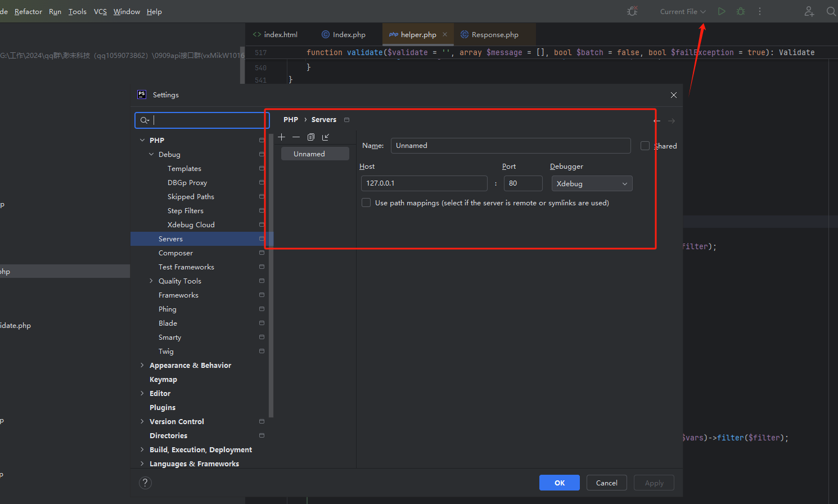This screenshot has width=838, height=504.
Task: Open the Settings help question mark
Action: [145, 483]
